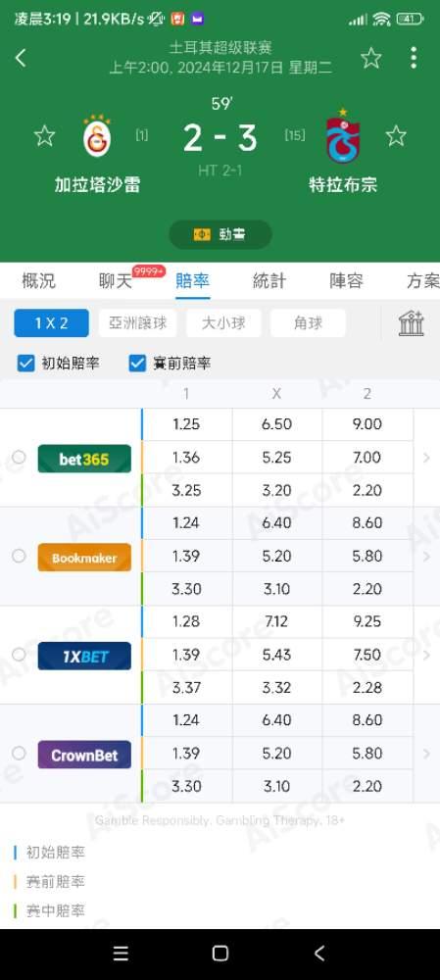The width and height of the screenshot is (440, 980).
Task: Tap the 初始賠率 legend entry at bottom
Action: point(50,853)
